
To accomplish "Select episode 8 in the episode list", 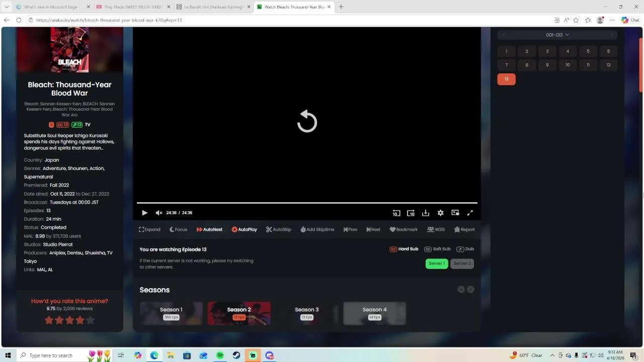I will pos(527,65).
